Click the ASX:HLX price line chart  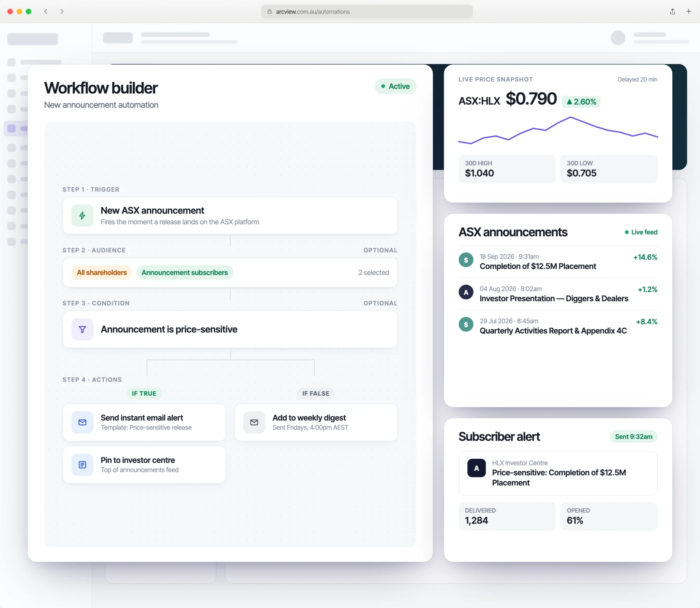tap(558, 131)
